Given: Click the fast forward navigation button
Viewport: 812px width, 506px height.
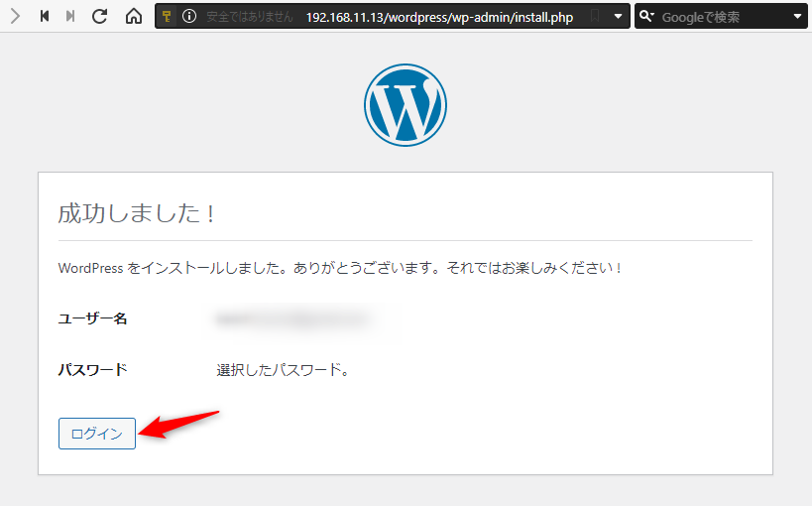Looking at the screenshot, I should (70, 17).
